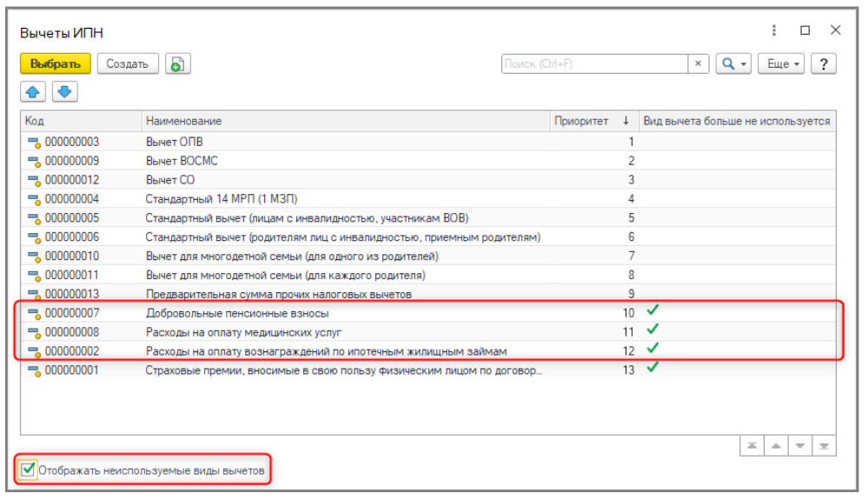Click the green checkmark for Добровольные пенсионные взносы

pos(653,310)
